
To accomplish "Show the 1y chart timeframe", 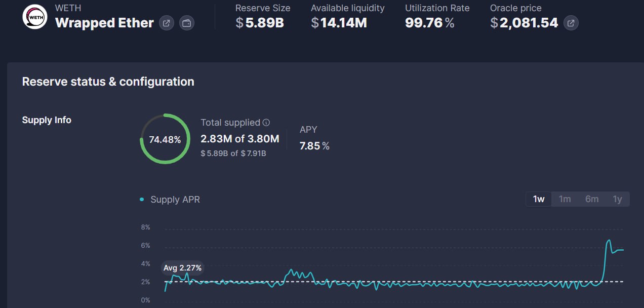I will coord(617,199).
